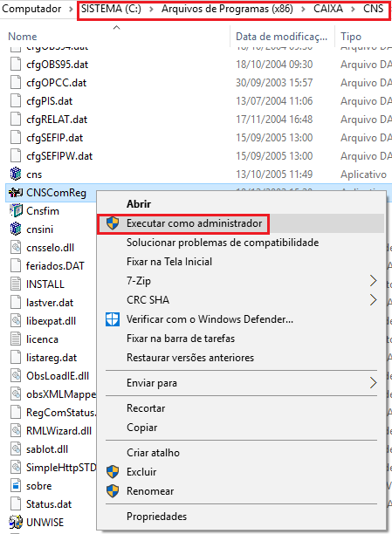Click the licenca document icon

(x=16, y=339)
